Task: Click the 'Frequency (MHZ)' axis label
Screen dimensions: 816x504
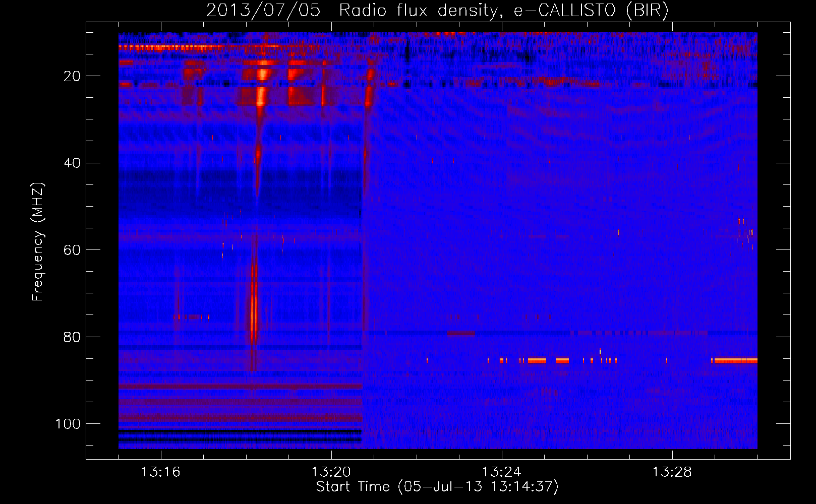Action: (x=38, y=242)
